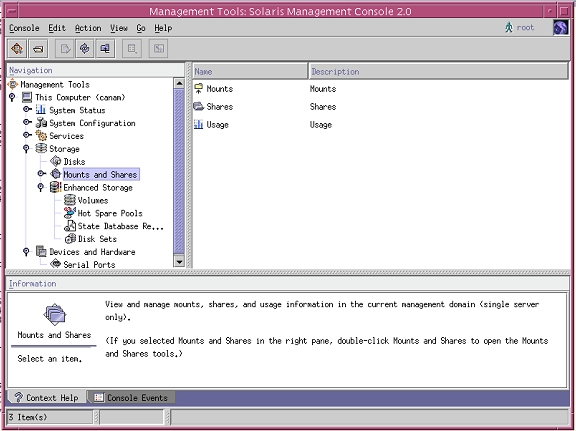Click the Home toolbox toolbar icon

tap(17, 49)
